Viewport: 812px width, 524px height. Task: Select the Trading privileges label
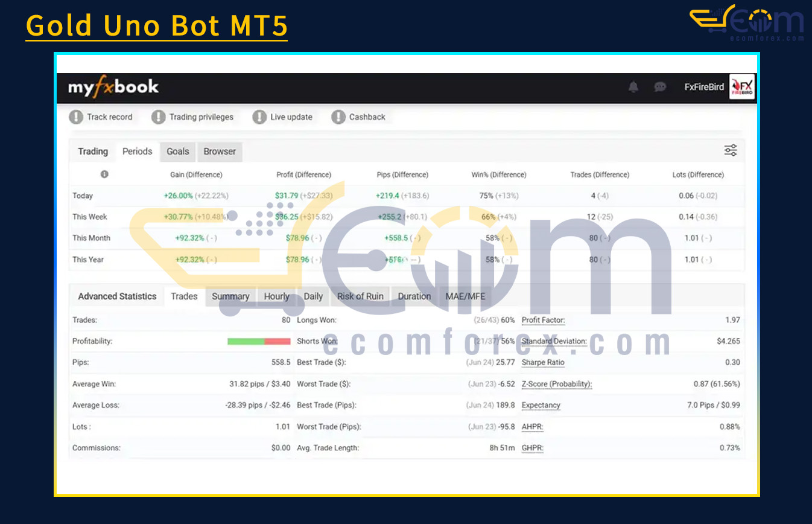click(x=201, y=117)
